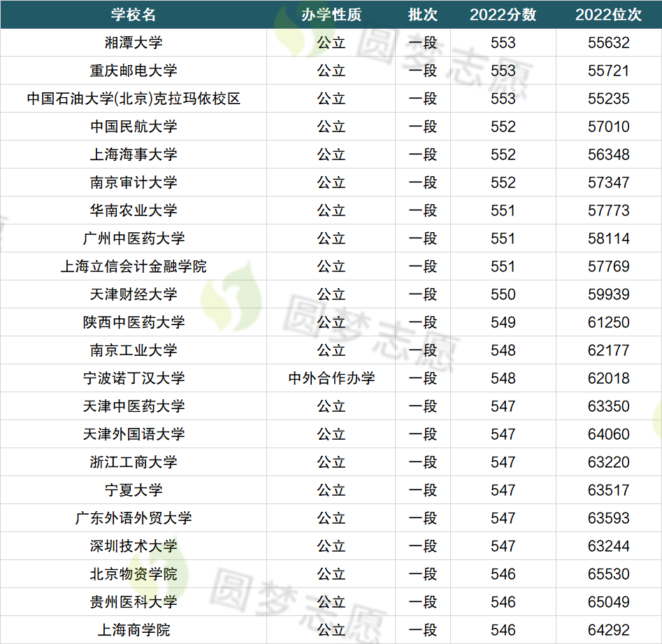662x644 pixels.
Task: Click score 548 in 宁波诺丁汉大学 row
Action: tap(503, 378)
